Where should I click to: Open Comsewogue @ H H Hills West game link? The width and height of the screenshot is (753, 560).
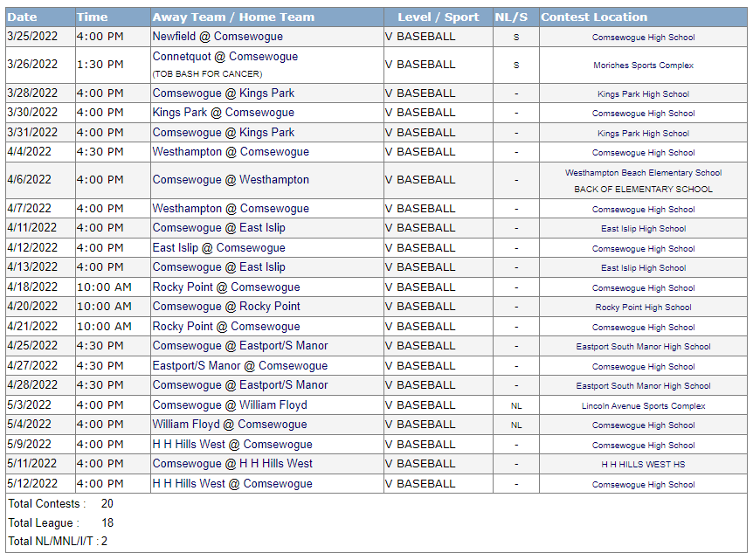[x=232, y=464]
